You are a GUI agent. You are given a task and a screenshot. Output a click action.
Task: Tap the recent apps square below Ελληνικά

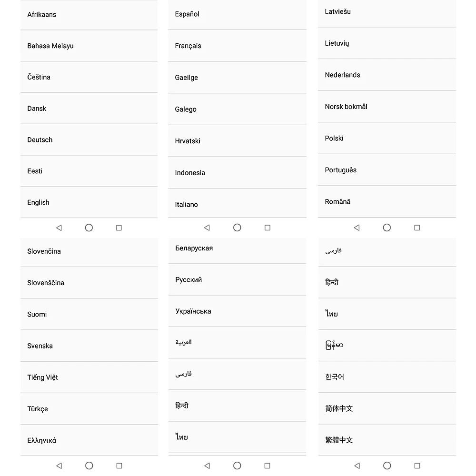119,466
